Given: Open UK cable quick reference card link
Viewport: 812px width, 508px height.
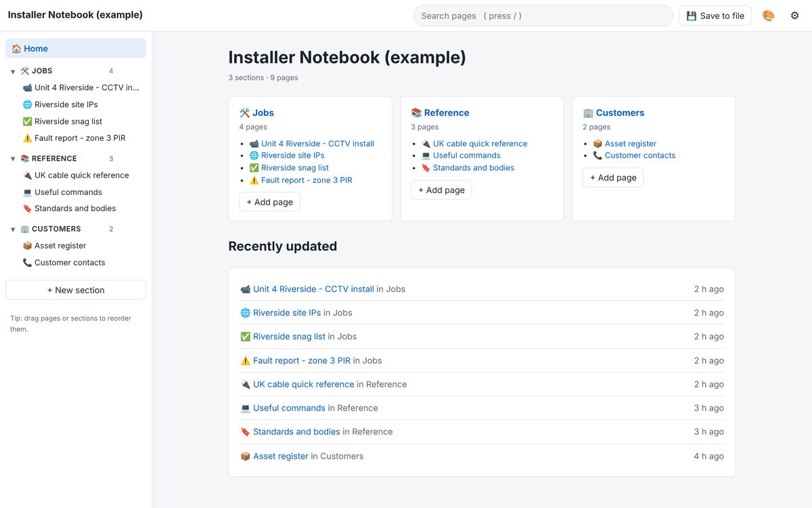Looking at the screenshot, I should tap(474, 144).
